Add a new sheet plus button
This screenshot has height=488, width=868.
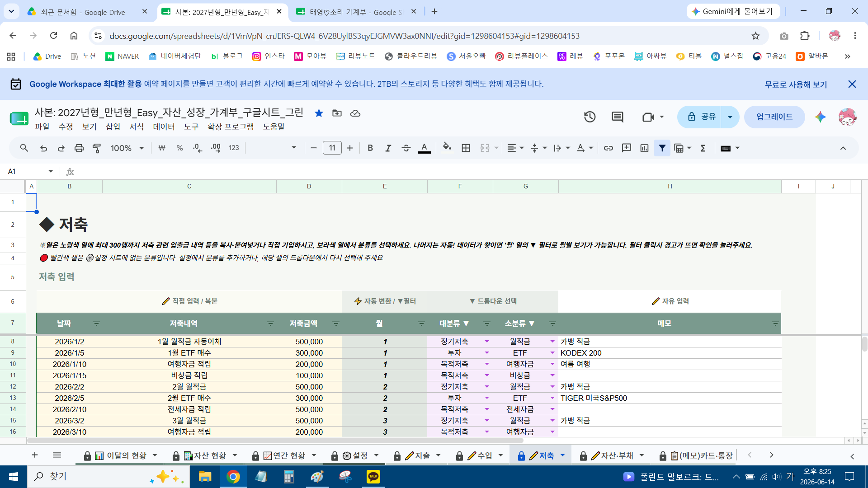35,455
